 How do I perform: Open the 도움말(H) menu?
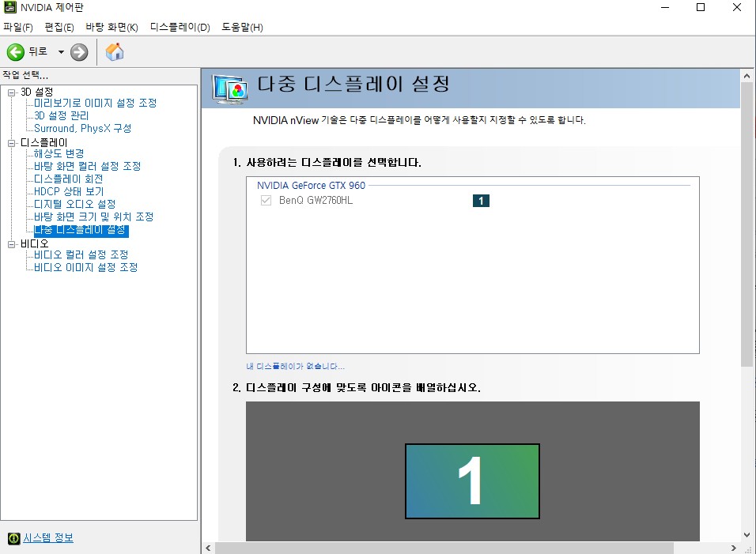point(242,28)
